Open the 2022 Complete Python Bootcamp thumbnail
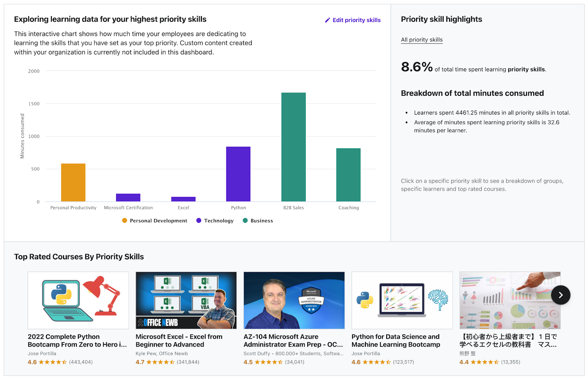Image resolution: width=588 pixels, height=379 pixels. point(78,300)
